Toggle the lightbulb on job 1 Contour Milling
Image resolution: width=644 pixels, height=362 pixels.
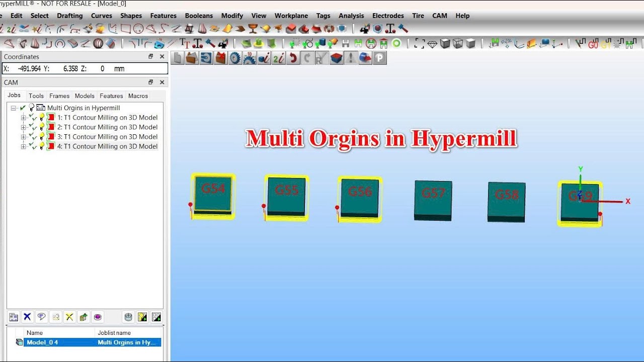coord(42,118)
